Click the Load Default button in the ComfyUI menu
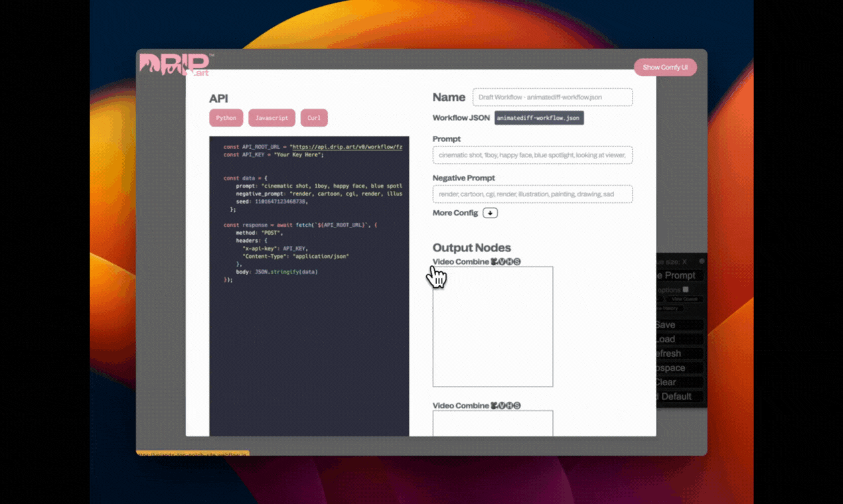This screenshot has height=504, width=843. click(x=680, y=397)
